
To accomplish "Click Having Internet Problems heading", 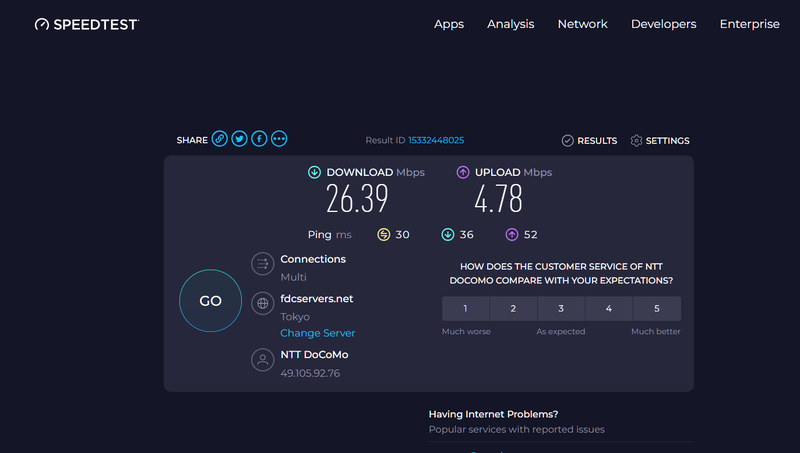I will tap(493, 414).
